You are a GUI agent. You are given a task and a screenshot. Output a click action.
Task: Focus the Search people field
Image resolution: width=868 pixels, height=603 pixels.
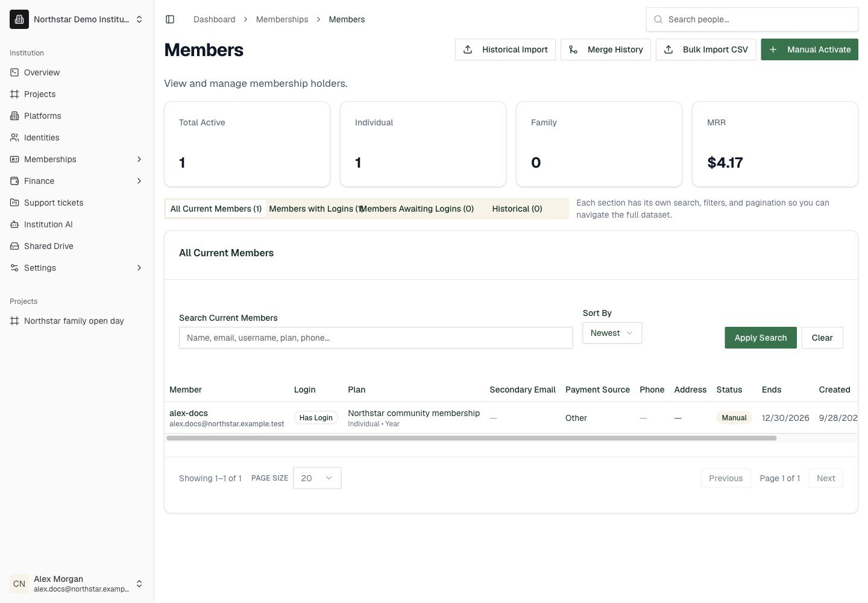tap(752, 19)
